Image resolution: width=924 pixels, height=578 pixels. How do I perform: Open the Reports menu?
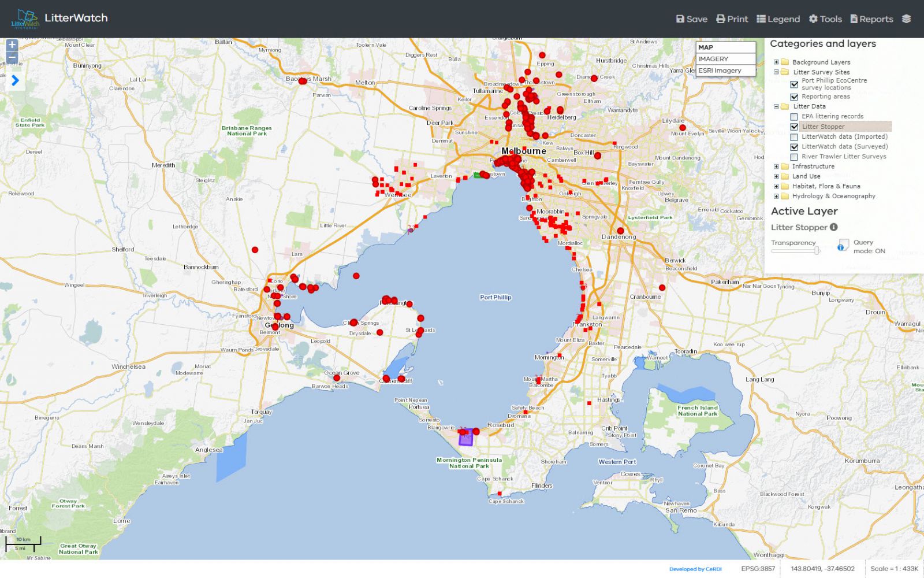[x=871, y=19]
